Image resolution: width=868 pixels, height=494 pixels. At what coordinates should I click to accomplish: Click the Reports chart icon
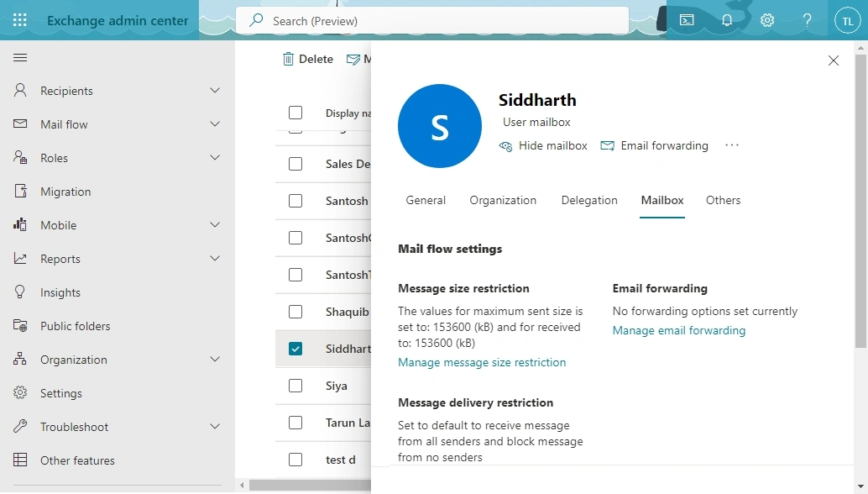[x=20, y=258]
